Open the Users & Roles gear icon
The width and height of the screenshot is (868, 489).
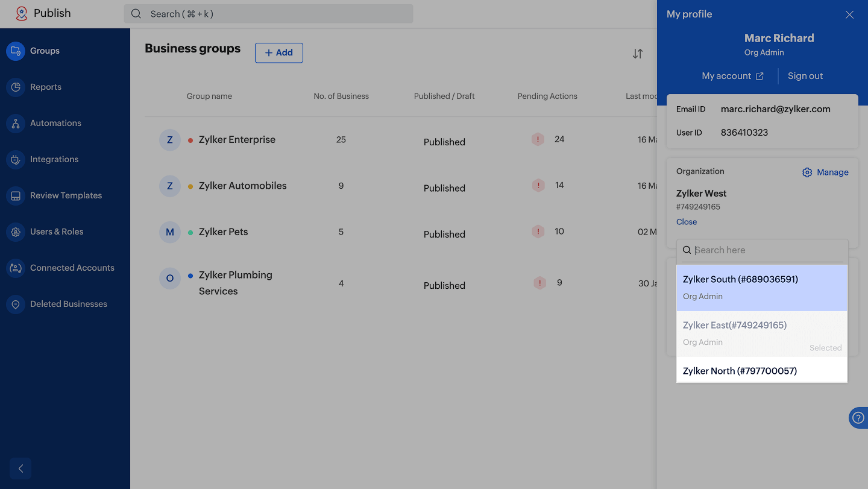pos(16,232)
